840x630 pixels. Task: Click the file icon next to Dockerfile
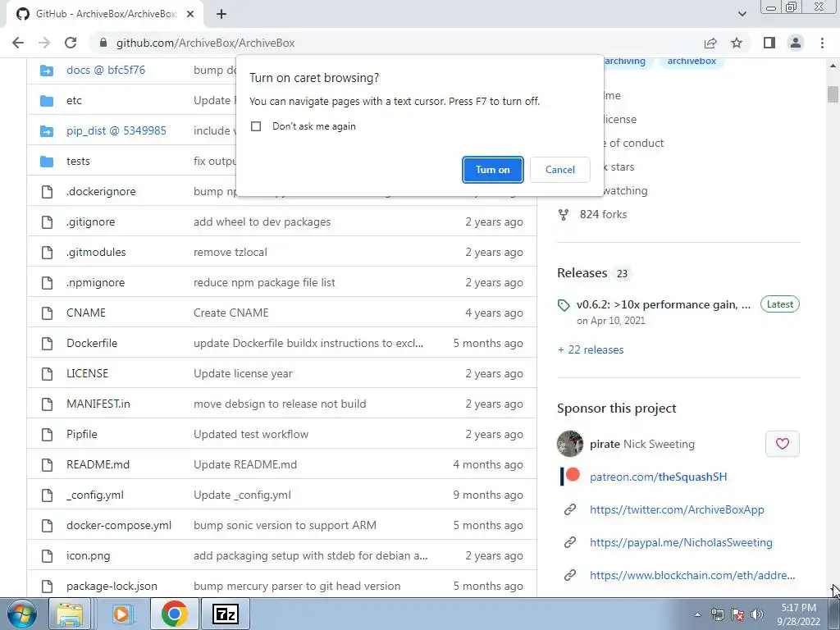[47, 344]
